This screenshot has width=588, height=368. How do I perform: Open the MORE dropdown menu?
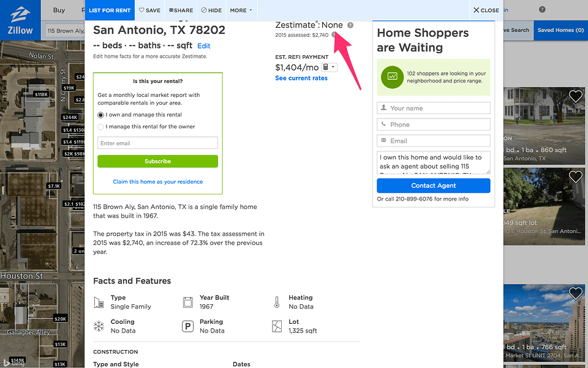click(240, 10)
